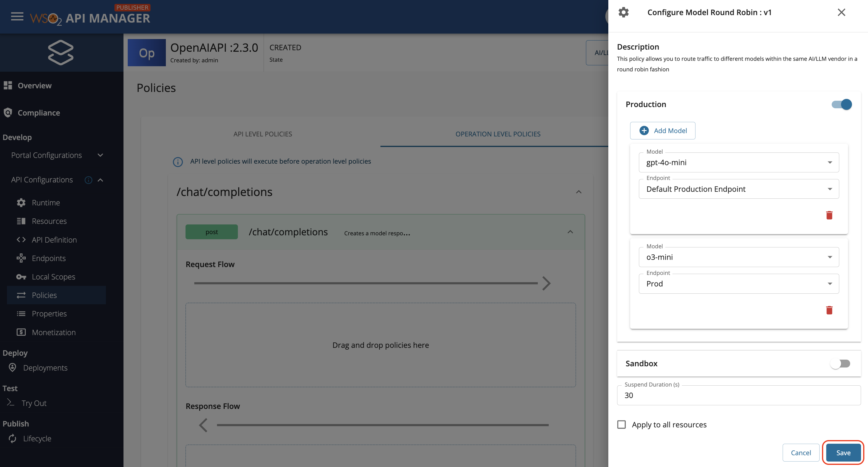The height and width of the screenshot is (467, 868).
Task: Open the Runtime sidebar link
Action: pos(46,203)
